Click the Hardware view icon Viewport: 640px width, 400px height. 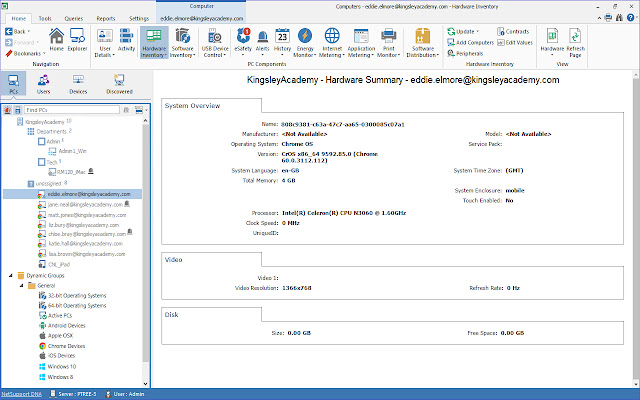(x=552, y=42)
